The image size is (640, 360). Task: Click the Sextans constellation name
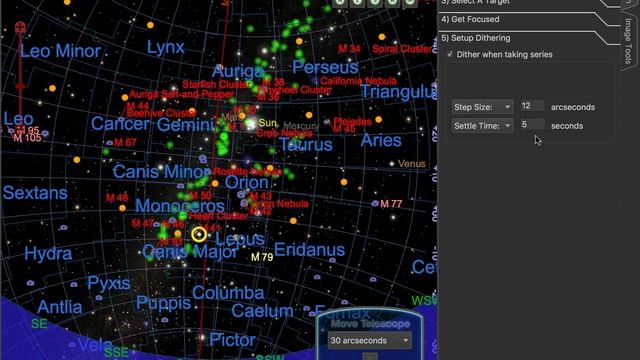35,193
